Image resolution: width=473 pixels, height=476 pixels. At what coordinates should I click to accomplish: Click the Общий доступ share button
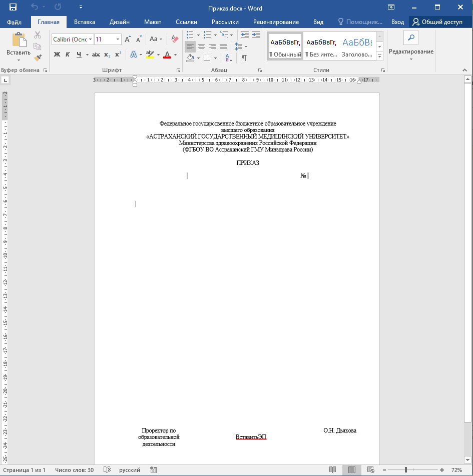(x=437, y=22)
